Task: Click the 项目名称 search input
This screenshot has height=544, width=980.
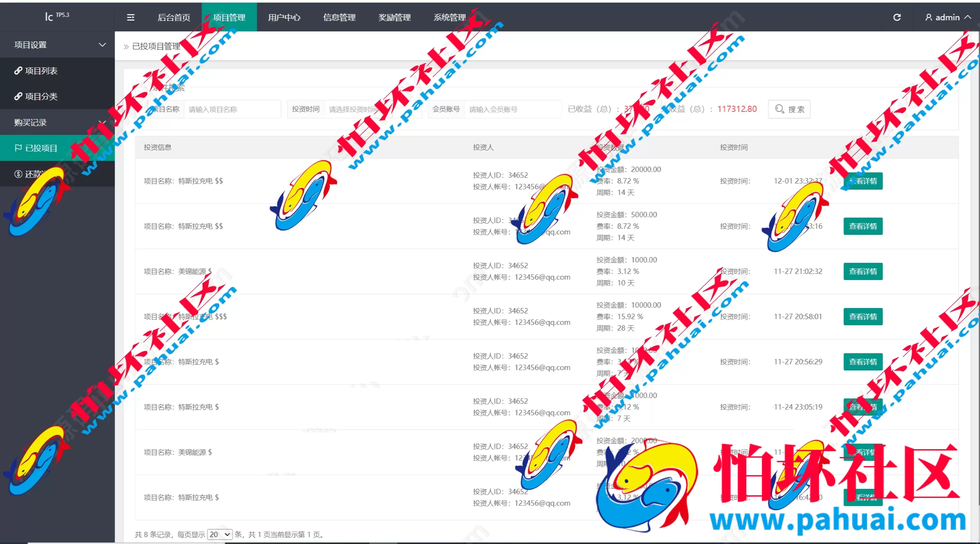Action: [232, 109]
